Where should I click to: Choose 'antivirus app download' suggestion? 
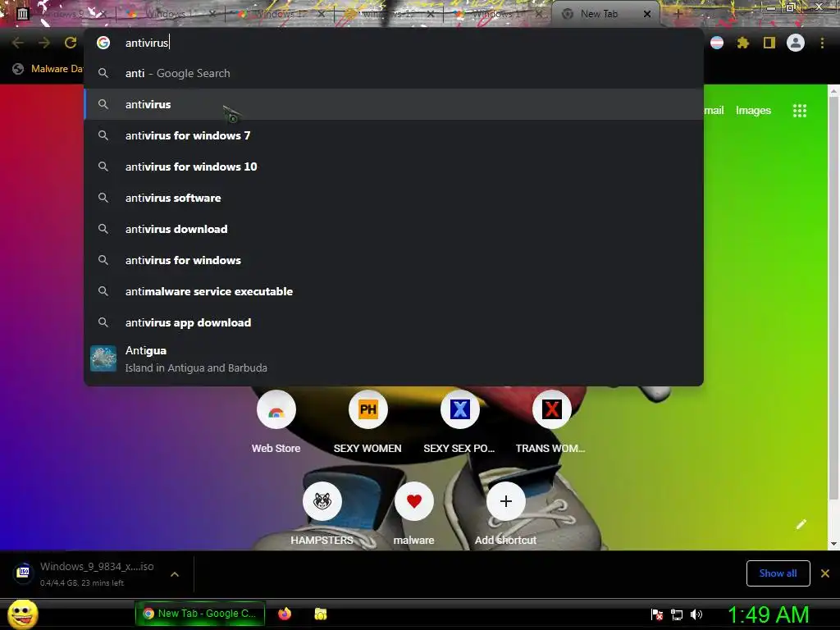(x=394, y=322)
